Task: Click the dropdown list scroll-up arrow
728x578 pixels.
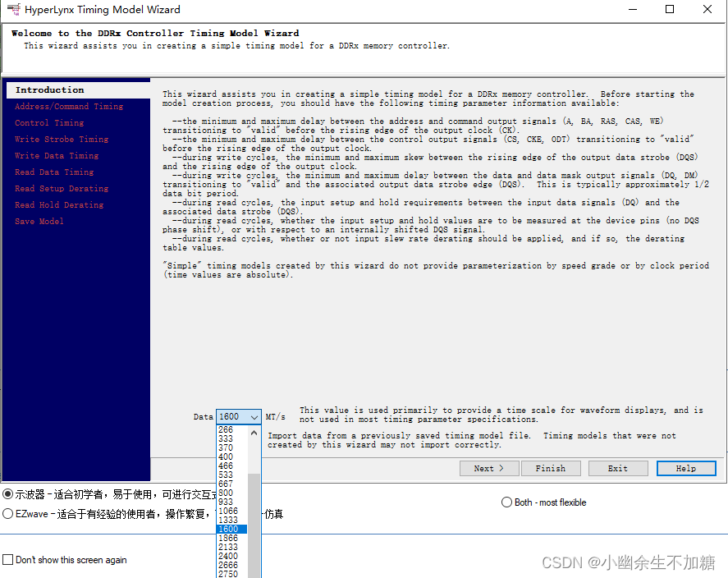Action: tap(254, 433)
